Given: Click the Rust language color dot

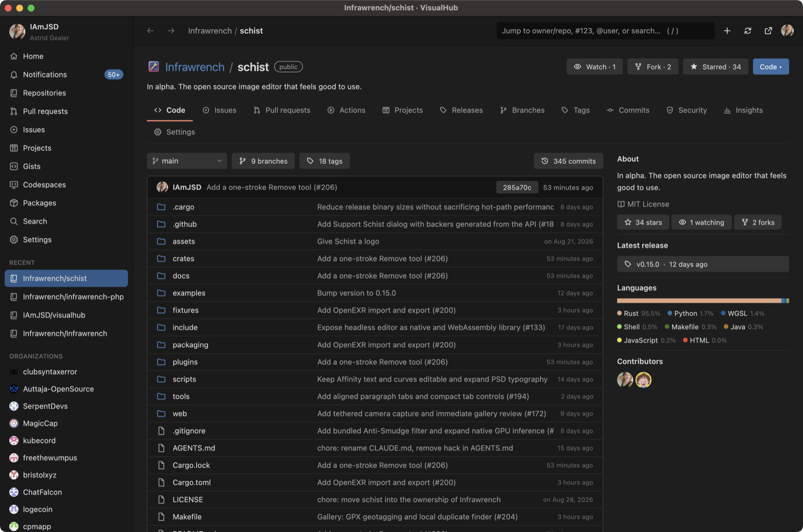Looking at the screenshot, I should tap(619, 313).
